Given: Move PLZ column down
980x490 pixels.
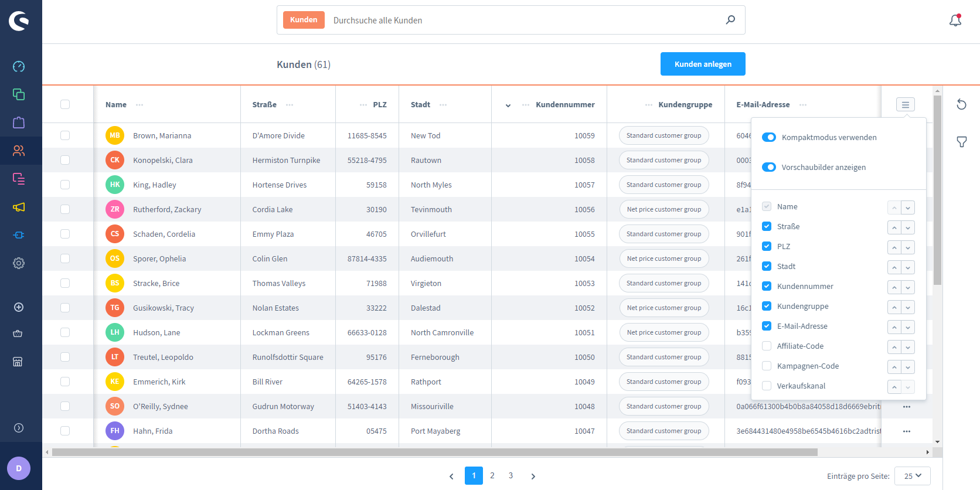Looking at the screenshot, I should click(908, 247).
